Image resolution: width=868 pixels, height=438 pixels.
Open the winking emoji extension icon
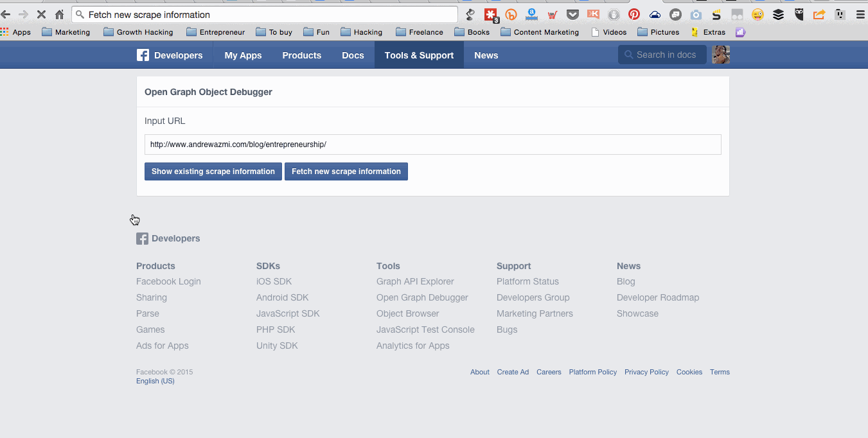pos(757,14)
